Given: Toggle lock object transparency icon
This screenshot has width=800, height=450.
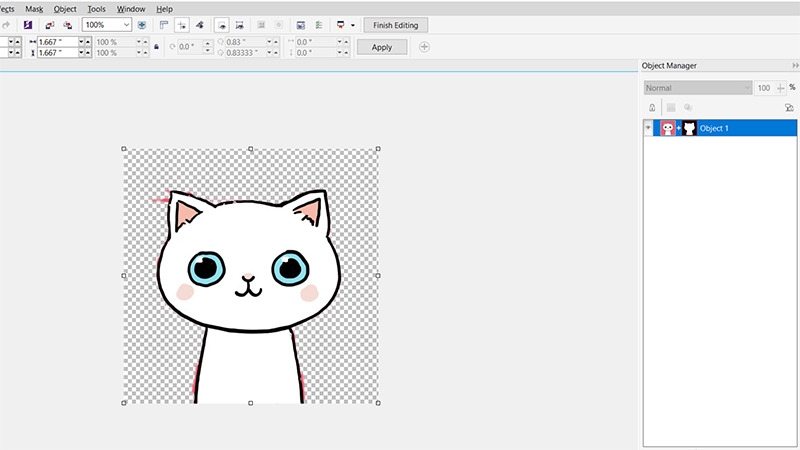Looking at the screenshot, I should pos(652,108).
